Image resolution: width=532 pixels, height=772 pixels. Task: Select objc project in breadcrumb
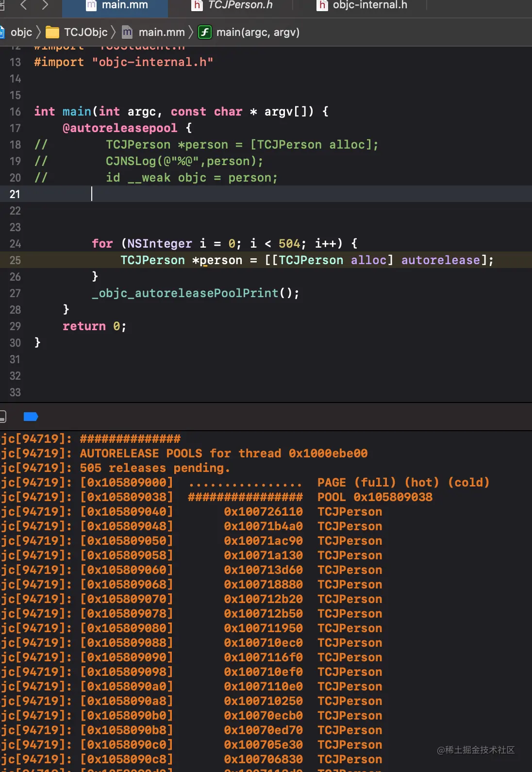(x=21, y=33)
